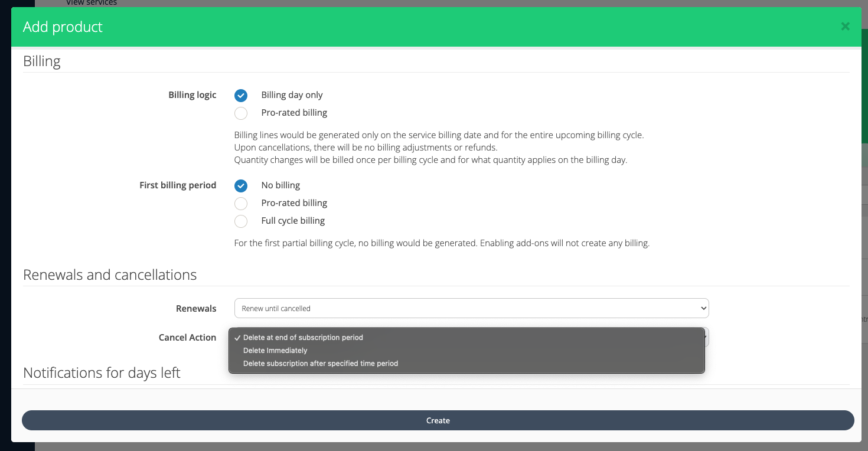Click the First billing period label
868x451 pixels.
[178, 185]
